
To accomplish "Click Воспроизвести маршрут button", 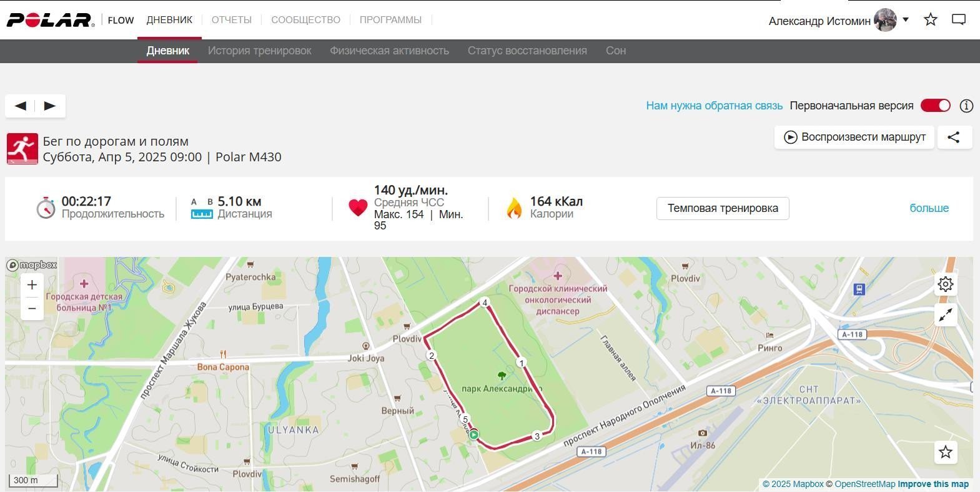I will [854, 137].
